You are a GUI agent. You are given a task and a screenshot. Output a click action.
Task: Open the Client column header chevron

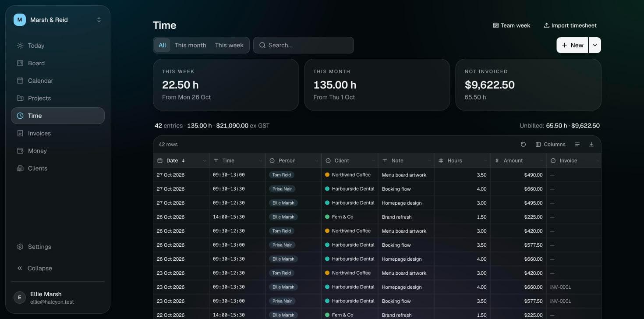pos(373,161)
